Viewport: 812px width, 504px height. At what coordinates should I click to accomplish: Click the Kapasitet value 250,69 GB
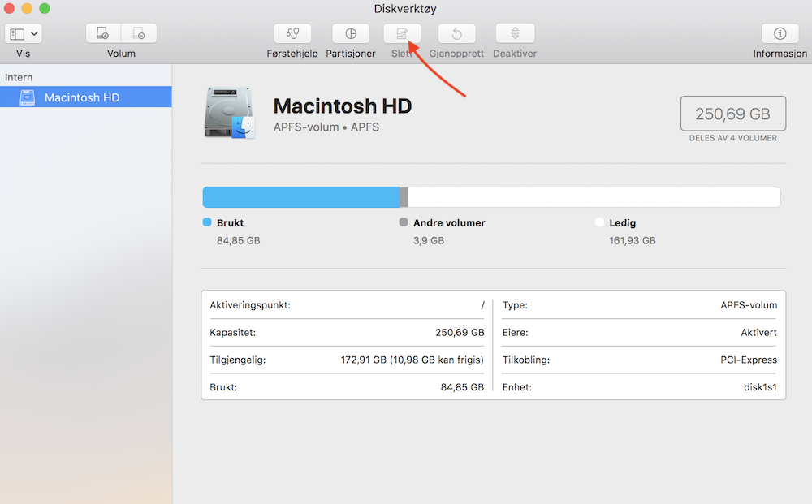point(460,332)
